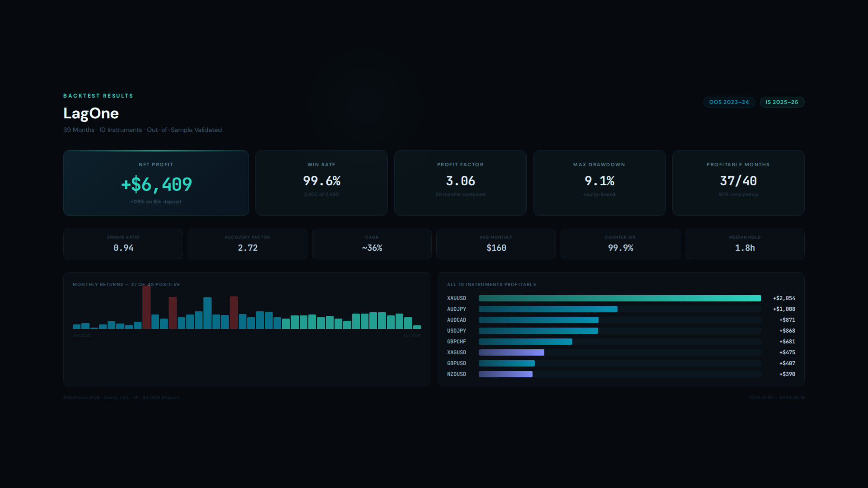
Task: Click the XAUUSD profit bar
Action: [619, 298]
